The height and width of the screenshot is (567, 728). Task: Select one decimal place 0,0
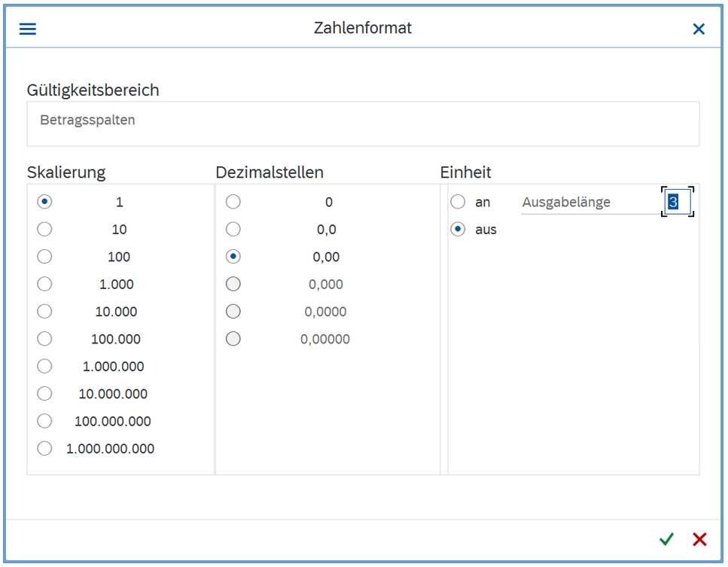click(233, 229)
